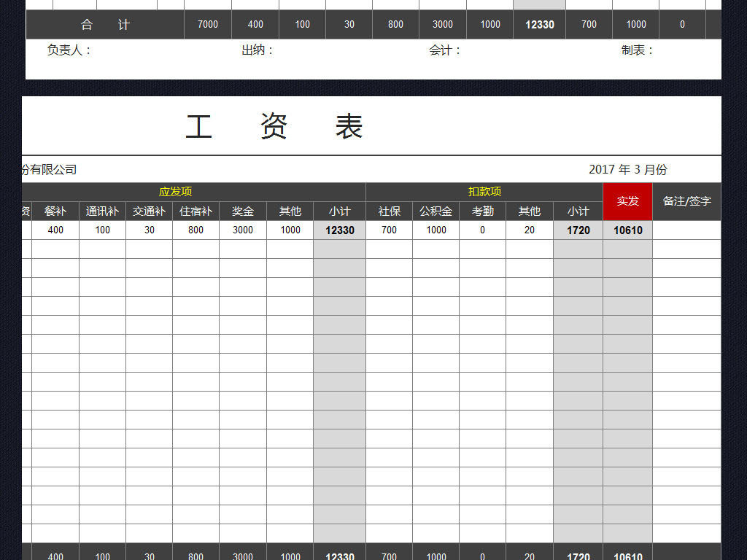The image size is (747, 560).
Task: Click the 考勤 column header
Action: pyautogui.click(x=482, y=211)
